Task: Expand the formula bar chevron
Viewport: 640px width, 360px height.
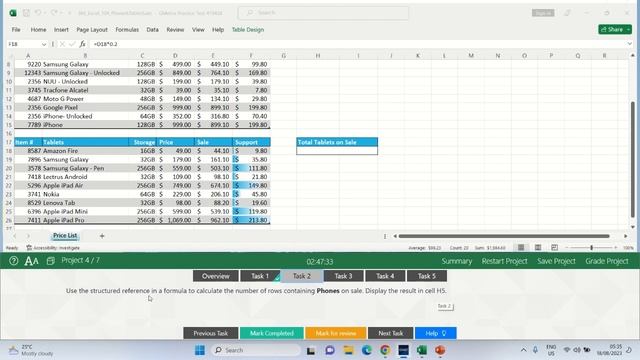Action: pos(630,44)
